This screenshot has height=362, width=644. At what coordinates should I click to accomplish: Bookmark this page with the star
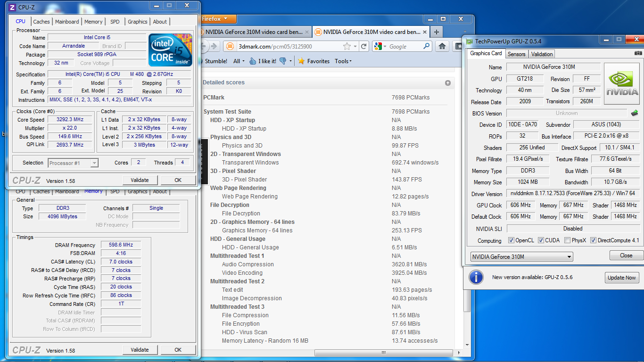pos(347,46)
